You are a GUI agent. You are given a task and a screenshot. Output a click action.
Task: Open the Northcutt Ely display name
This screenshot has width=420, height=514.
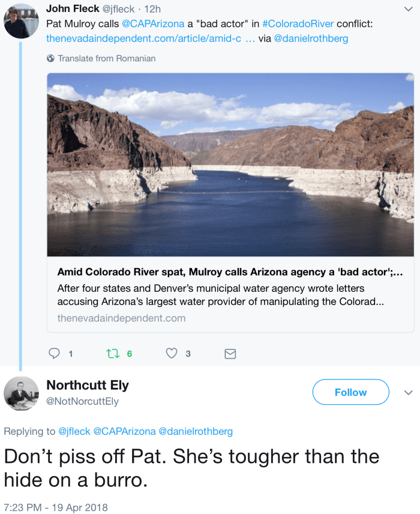(88, 385)
